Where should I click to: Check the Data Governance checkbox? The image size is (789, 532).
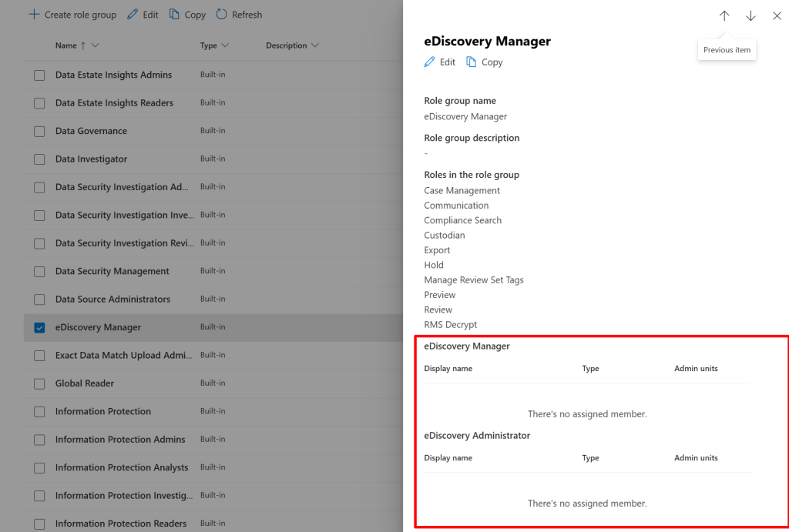click(x=39, y=132)
